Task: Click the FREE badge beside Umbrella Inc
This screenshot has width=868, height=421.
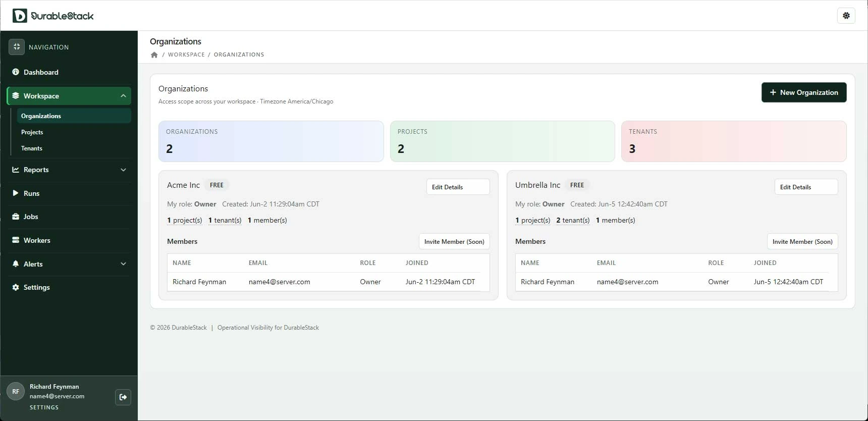Action: (x=577, y=185)
